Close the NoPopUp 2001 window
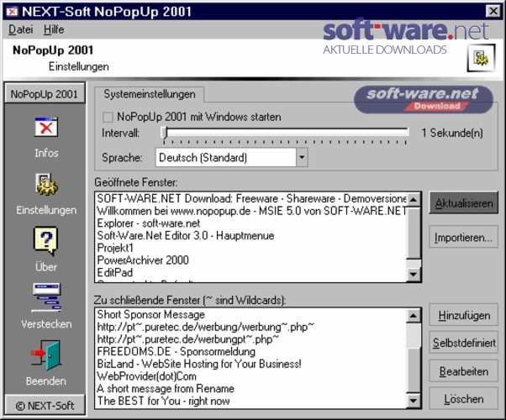506x420 pixels. pyautogui.click(x=493, y=11)
